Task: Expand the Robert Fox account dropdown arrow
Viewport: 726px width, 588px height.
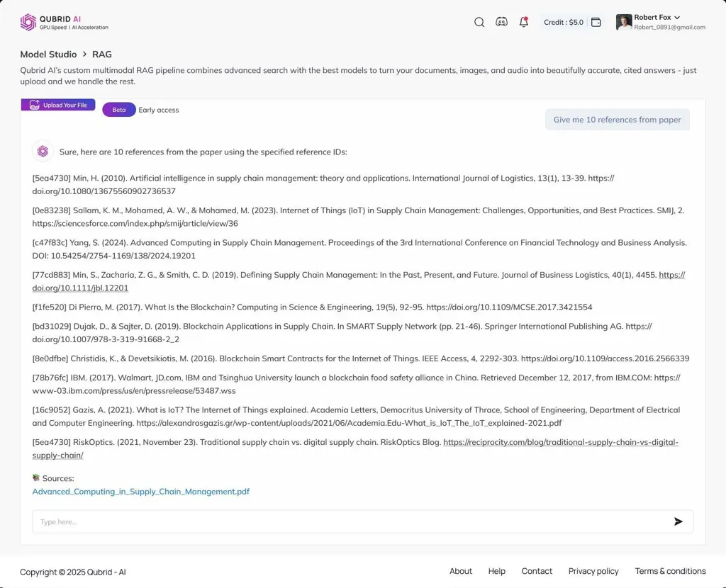Action: click(x=677, y=18)
